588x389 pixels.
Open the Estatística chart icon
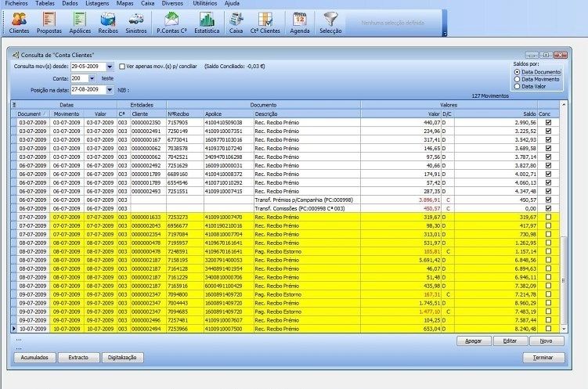pyautogui.click(x=207, y=21)
